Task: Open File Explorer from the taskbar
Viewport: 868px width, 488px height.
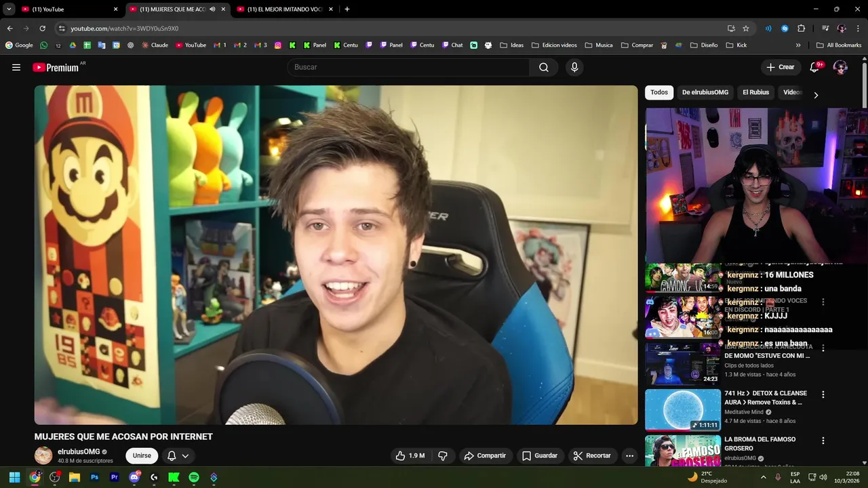Action: (75, 477)
